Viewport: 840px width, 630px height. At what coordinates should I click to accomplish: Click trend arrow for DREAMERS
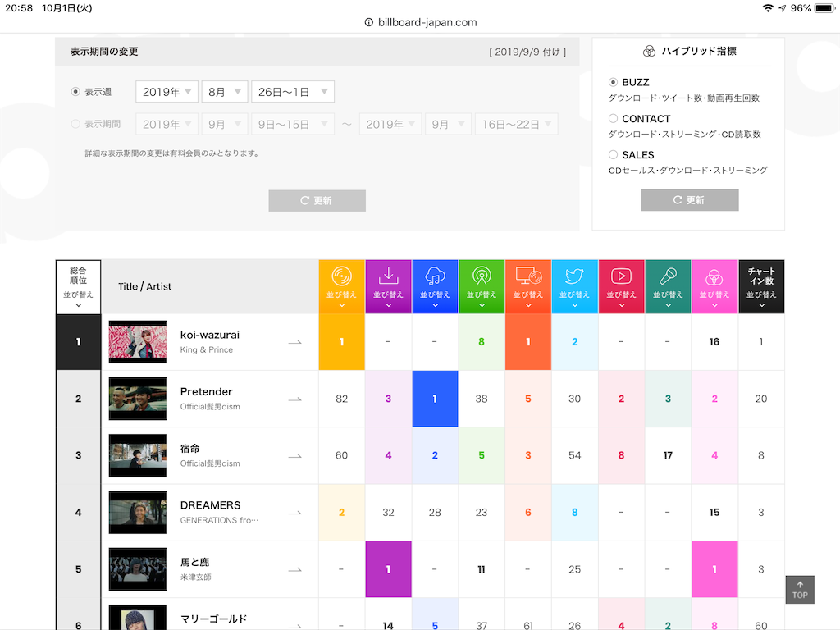pos(294,513)
